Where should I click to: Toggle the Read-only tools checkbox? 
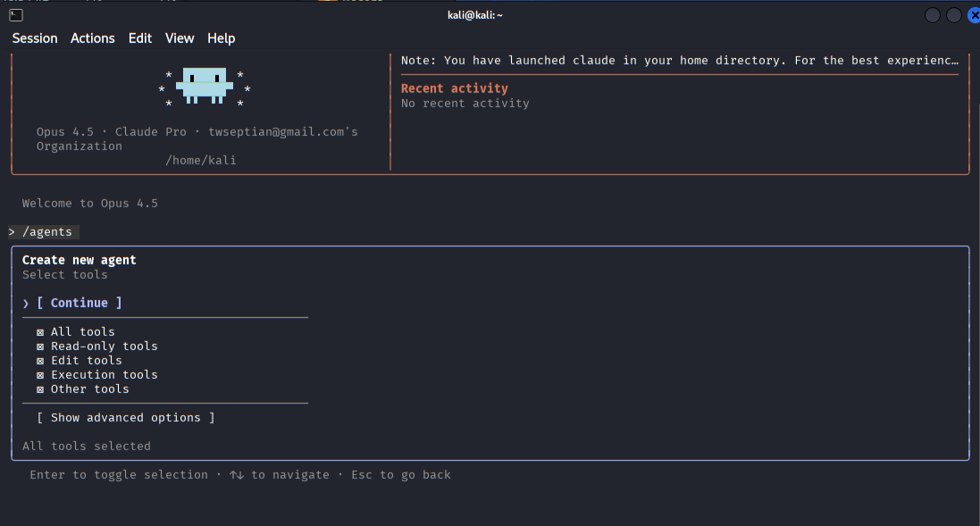[40, 346]
